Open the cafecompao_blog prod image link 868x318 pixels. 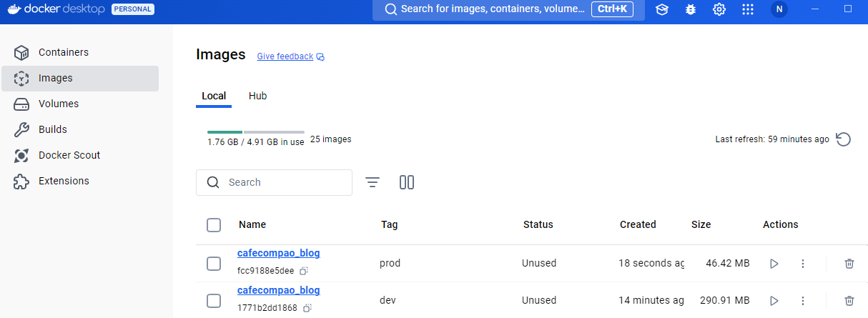(x=279, y=253)
